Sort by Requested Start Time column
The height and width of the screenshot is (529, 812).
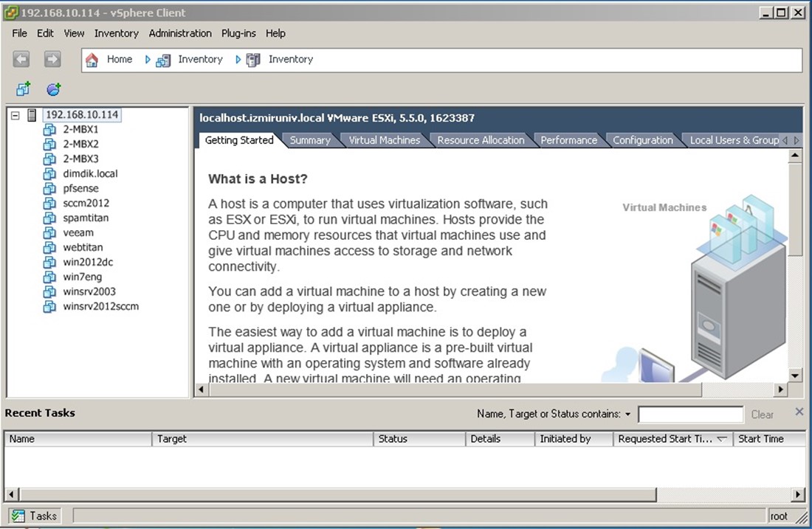click(672, 439)
